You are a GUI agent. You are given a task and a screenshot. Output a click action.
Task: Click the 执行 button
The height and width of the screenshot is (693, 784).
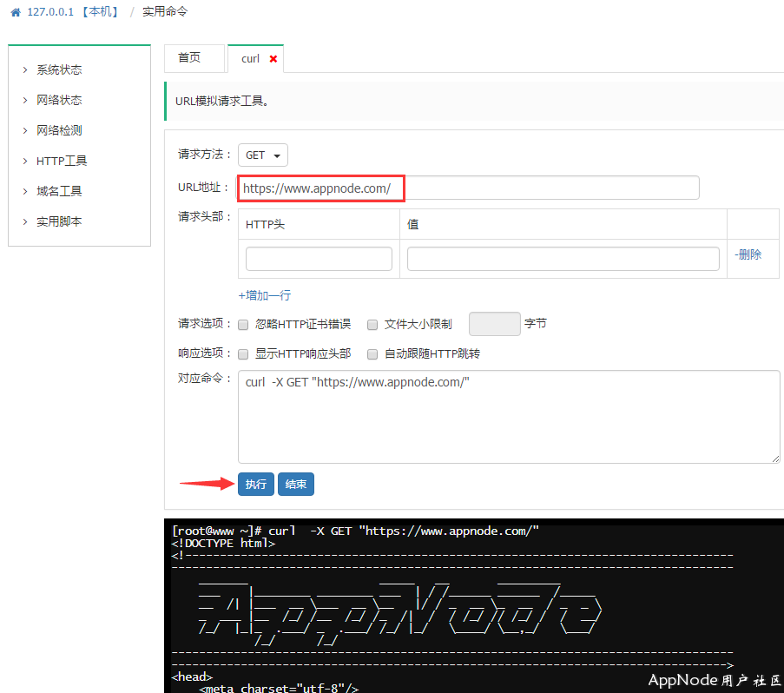[256, 484]
